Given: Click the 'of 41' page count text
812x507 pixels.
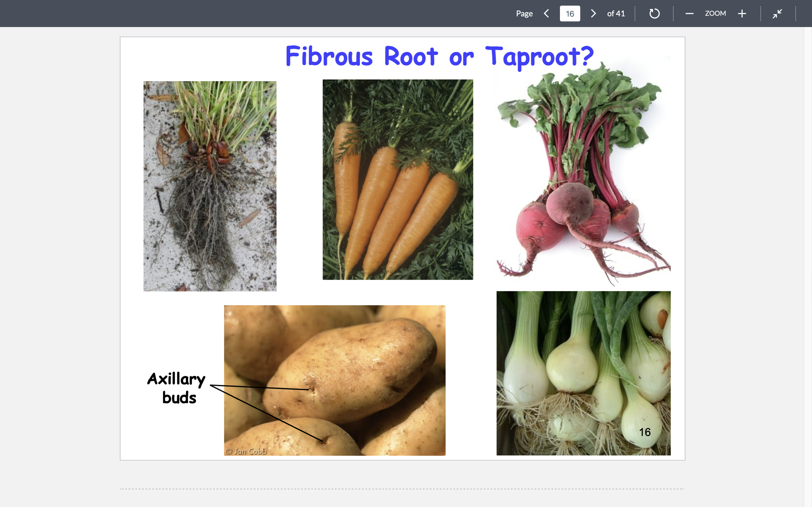Looking at the screenshot, I should click(616, 14).
